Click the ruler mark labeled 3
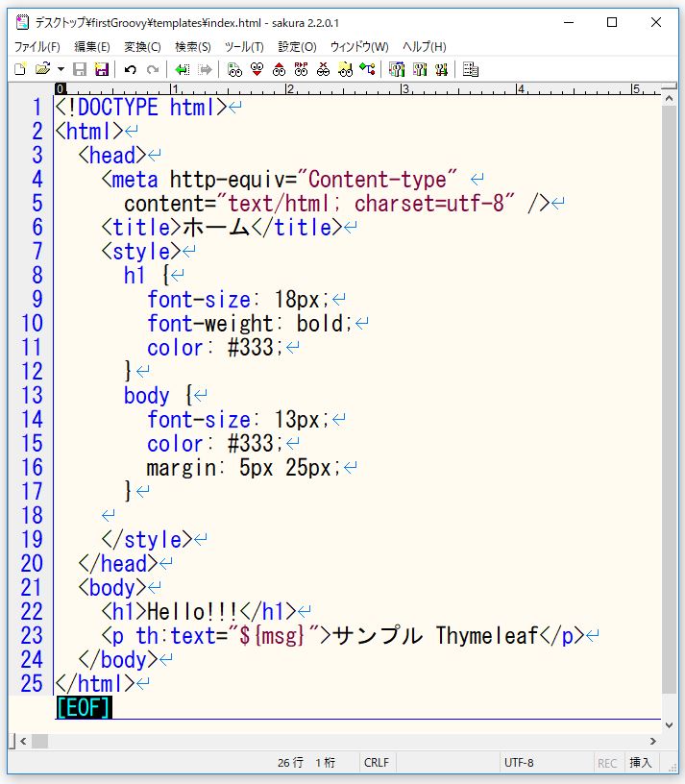The width and height of the screenshot is (685, 784). (406, 89)
